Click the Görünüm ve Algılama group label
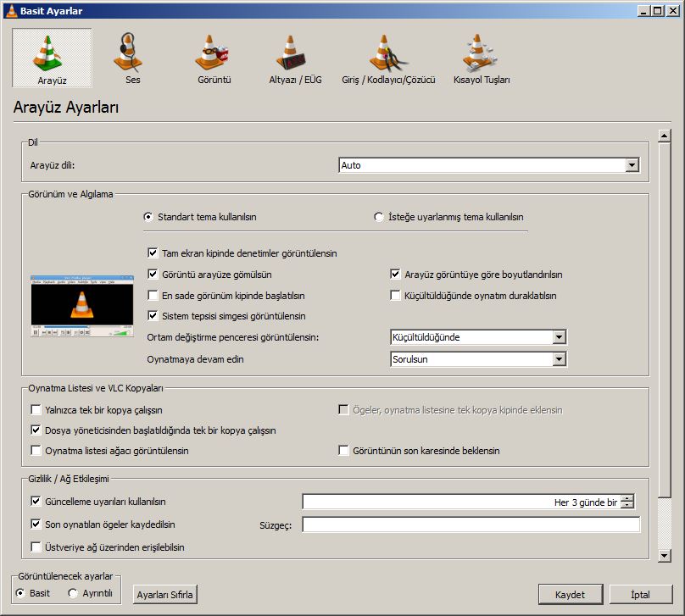Screen dimensions: 685x616 (x=70, y=194)
